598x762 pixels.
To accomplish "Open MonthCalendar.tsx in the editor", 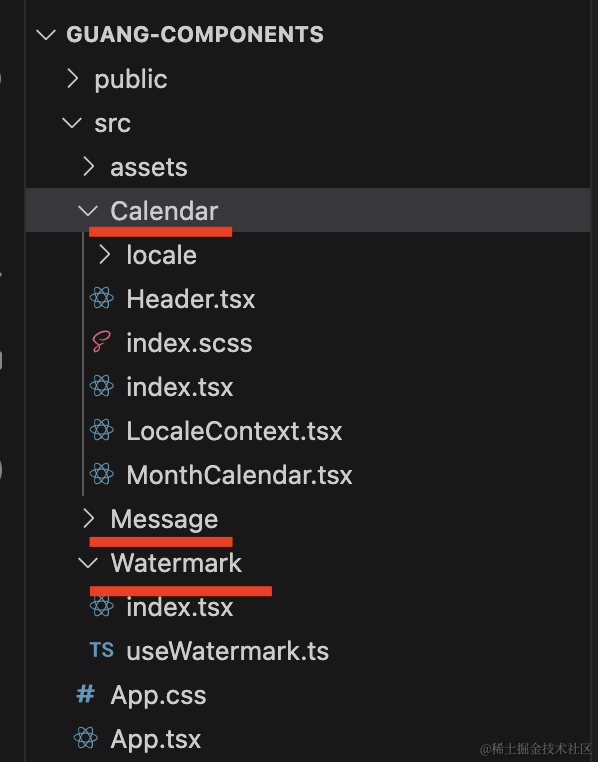I will pos(239,475).
